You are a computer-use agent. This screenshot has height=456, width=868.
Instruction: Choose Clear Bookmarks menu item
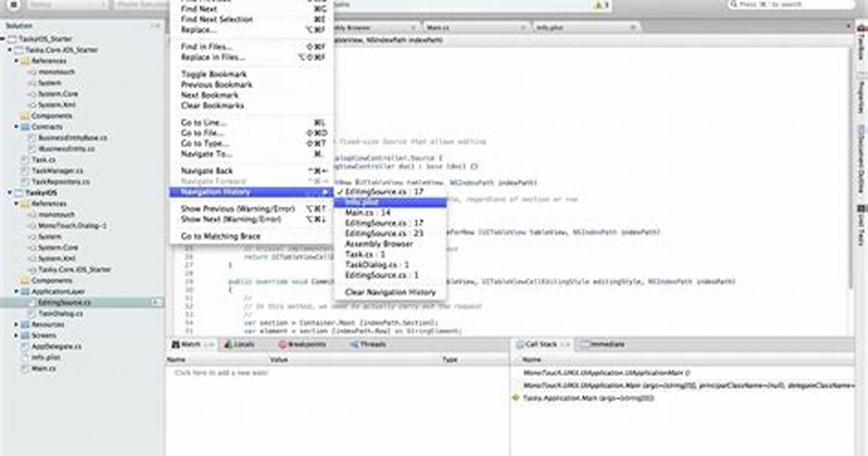[253, 106]
